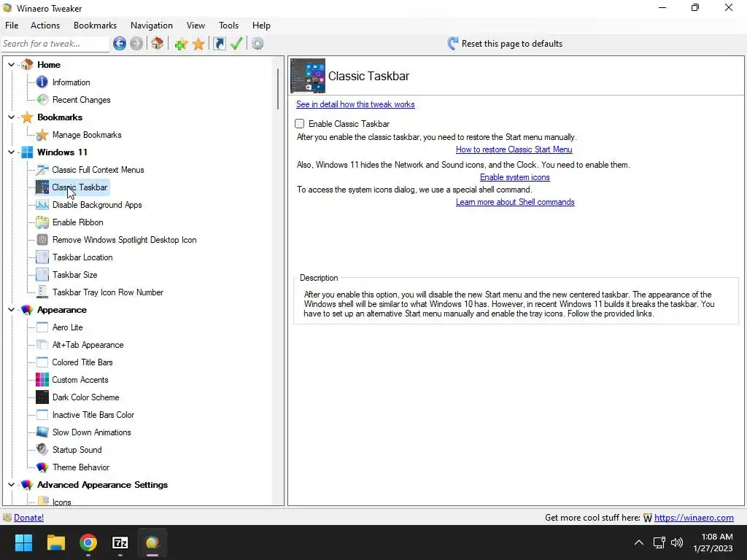Open 'How to restore Classic Start Menu' link
Screen dimensions: 747x560
(514, 149)
